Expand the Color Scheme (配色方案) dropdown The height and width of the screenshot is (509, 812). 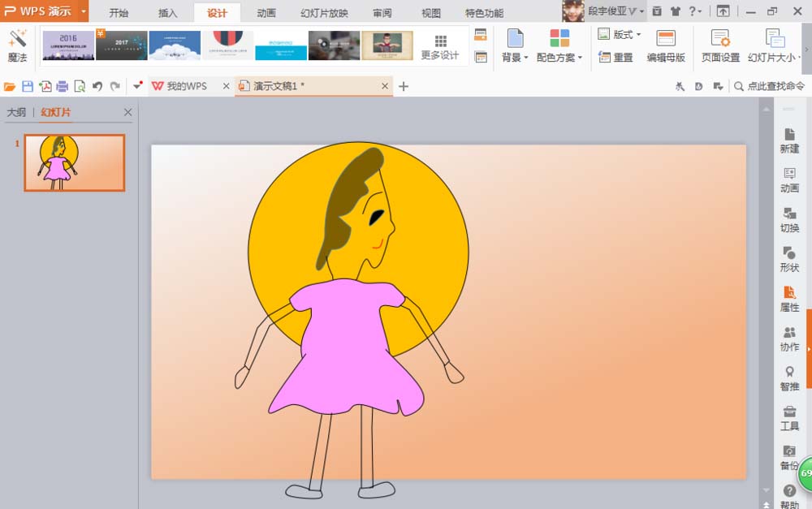(x=560, y=56)
